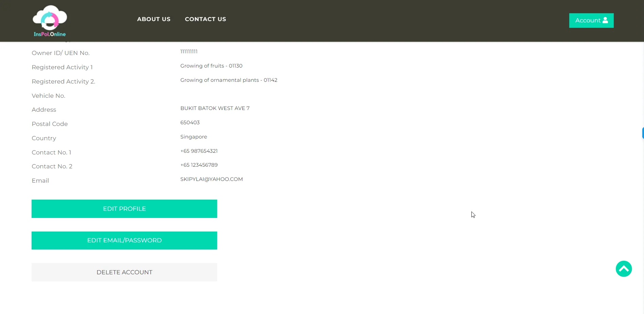Select 'Growing of ornamental plants - 01142'
Screen dimensions: 644x314
click(229, 80)
